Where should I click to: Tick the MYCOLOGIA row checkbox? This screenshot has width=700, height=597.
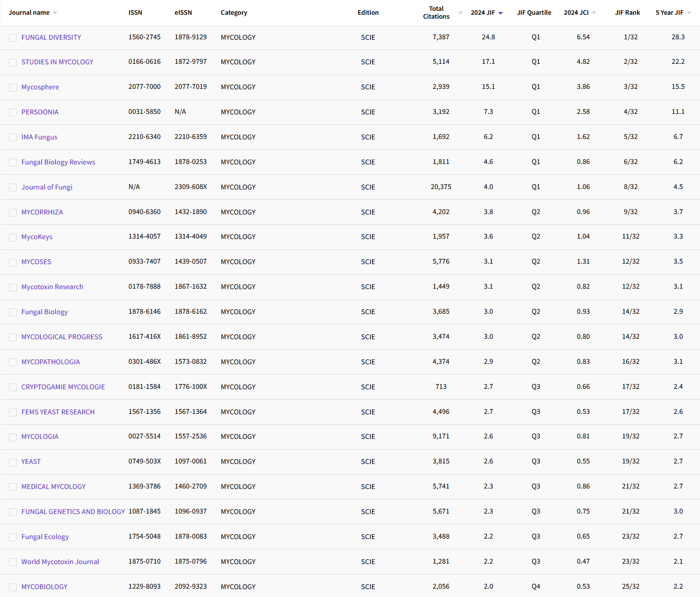(13, 437)
